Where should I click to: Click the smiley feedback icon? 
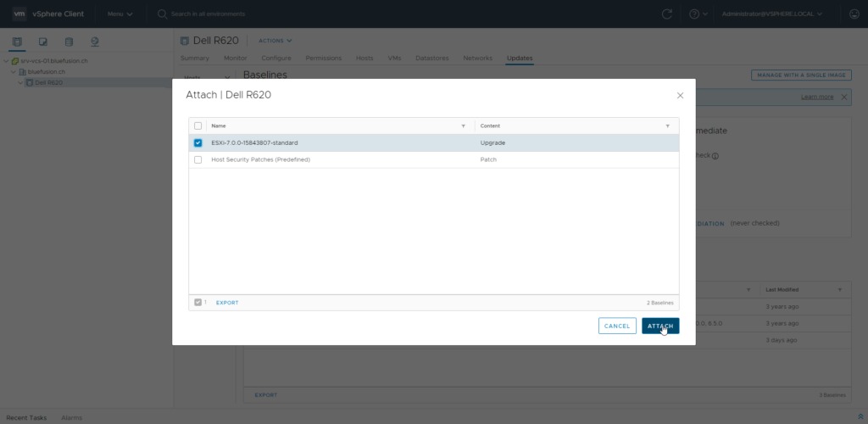pyautogui.click(x=854, y=14)
